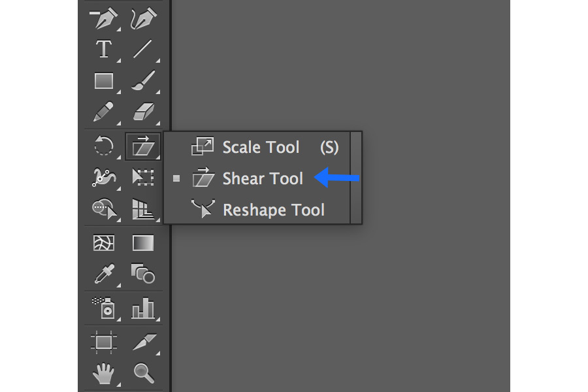Select the Gradient tool
This screenshot has width=588, height=392.
143,242
